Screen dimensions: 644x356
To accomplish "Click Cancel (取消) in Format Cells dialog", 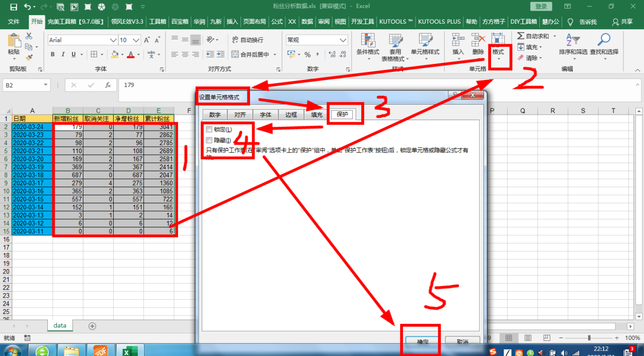I will 463,341.
